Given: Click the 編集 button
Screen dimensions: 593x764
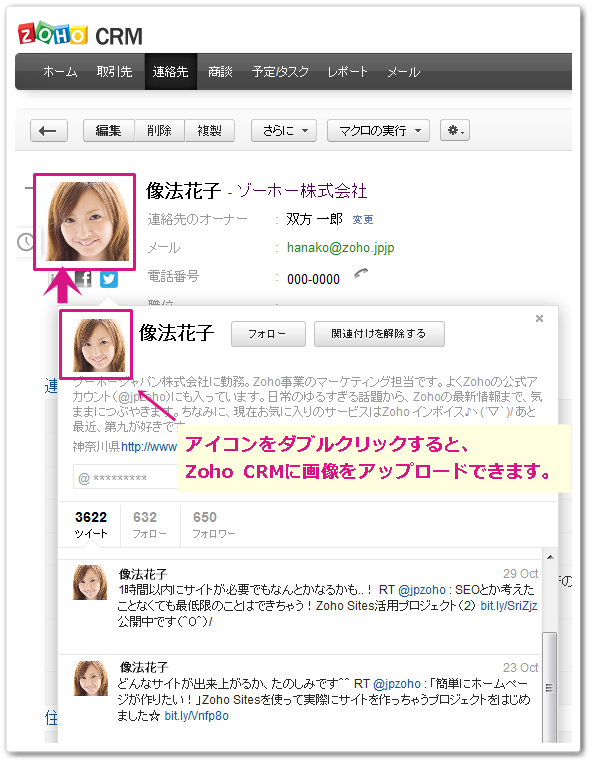Looking at the screenshot, I should coord(109,131).
